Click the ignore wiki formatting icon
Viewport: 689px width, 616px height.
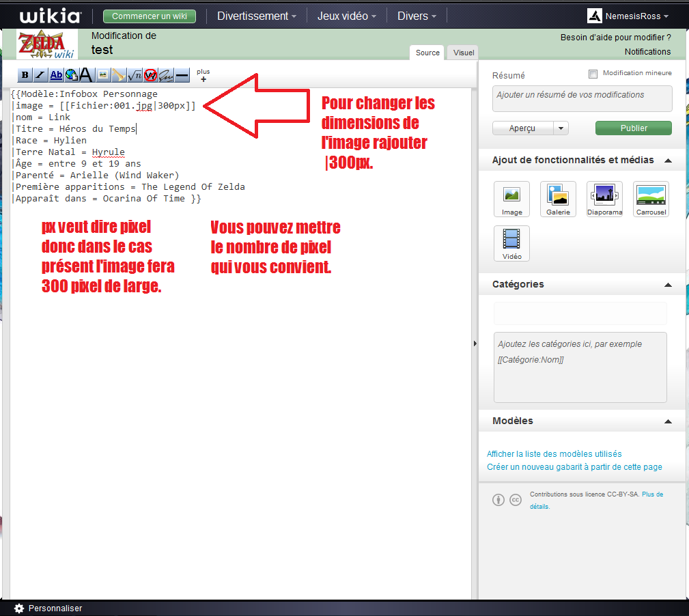point(150,75)
